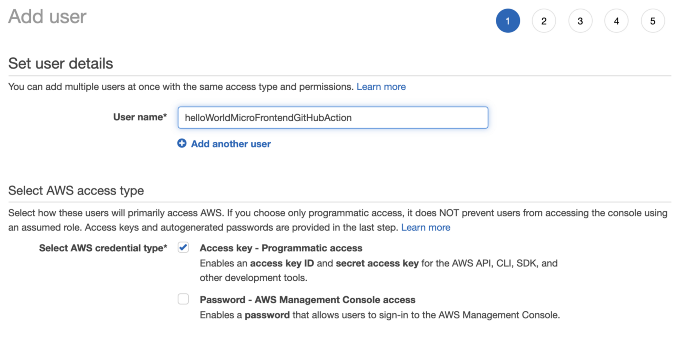Click the Add user page title
Screen dimensions: 700x360
(47, 17)
